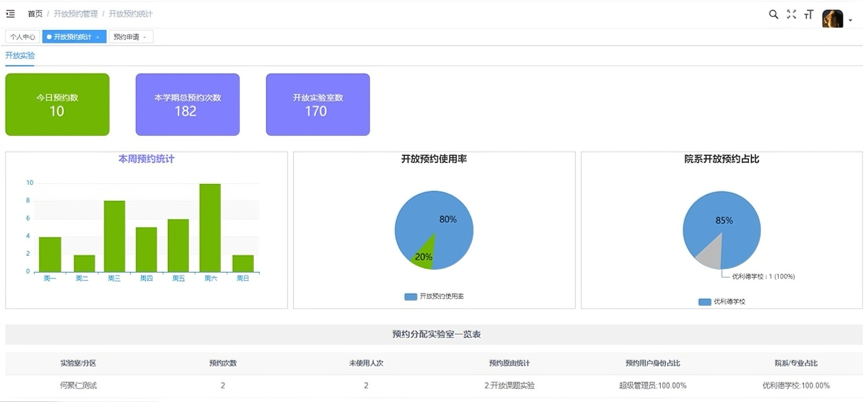Click the green 20% pie slice
868x402 pixels.
pos(425,255)
